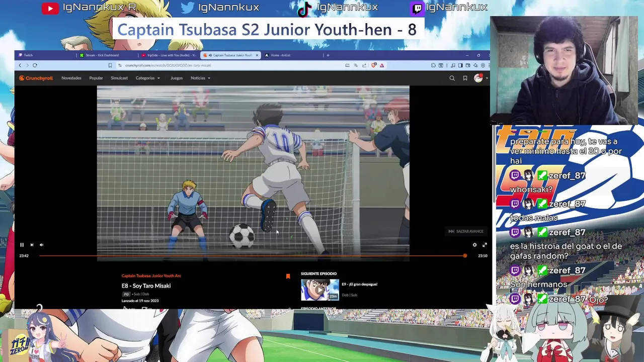Open Crunchyroll watchlist bookmark icon
The image size is (644, 362).
point(465,78)
